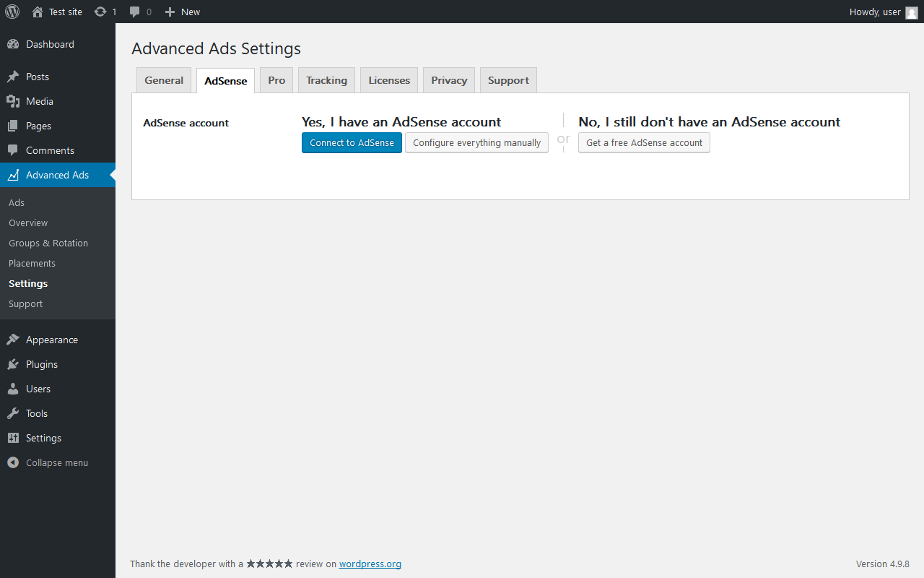Image resolution: width=924 pixels, height=578 pixels.
Task: Follow the wordpress.org link
Action: point(370,564)
